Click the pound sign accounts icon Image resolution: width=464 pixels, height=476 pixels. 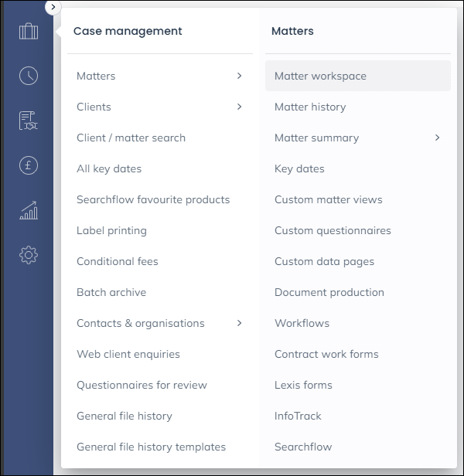(29, 165)
